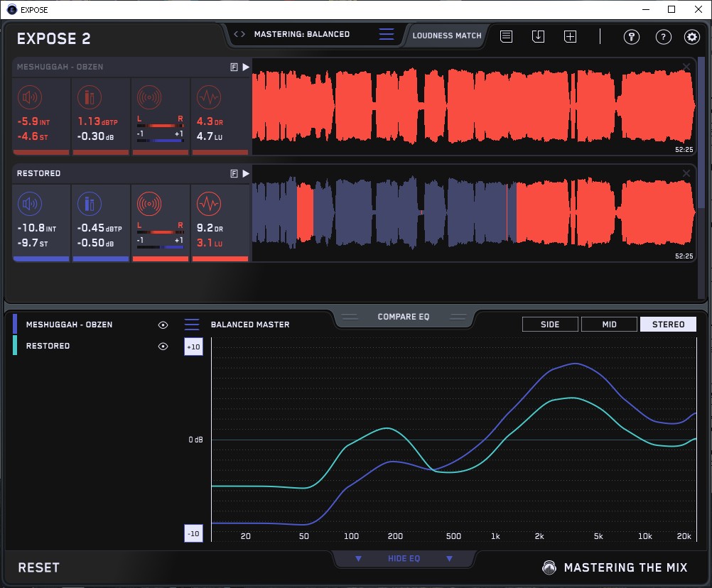712x588 pixels.
Task: Click the import download icon in top toolbar
Action: (538, 36)
